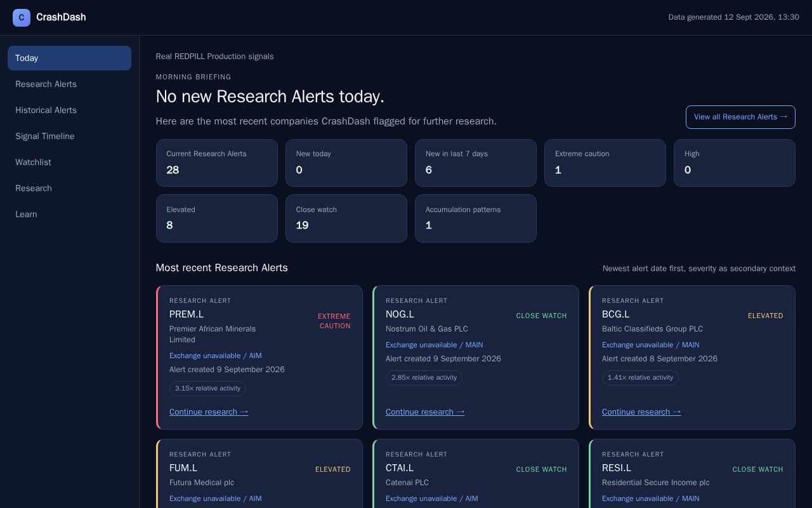Continue research for PREM.L
Viewport: 812px width, 508px height.
point(209,411)
